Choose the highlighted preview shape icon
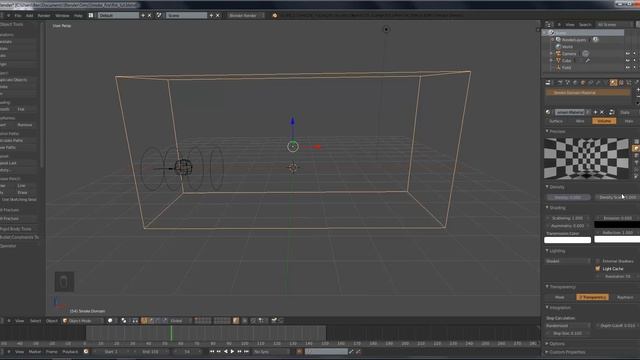Viewport: 640px width, 360px height. [636, 149]
